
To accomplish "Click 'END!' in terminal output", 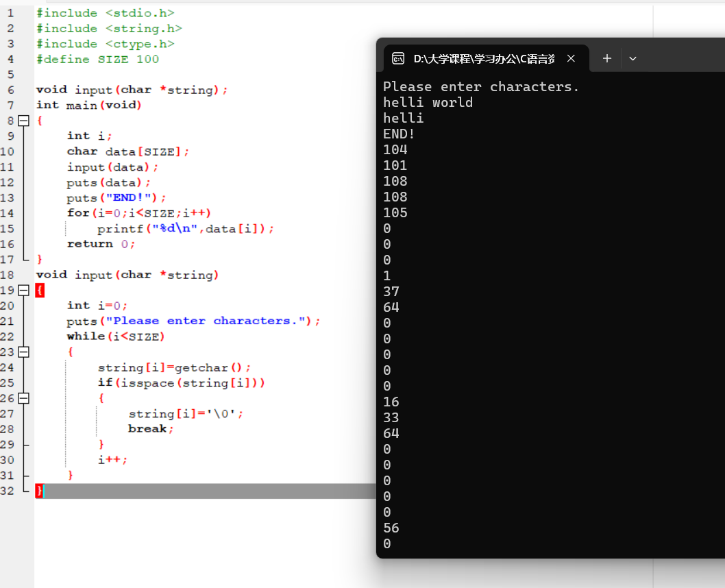I will pyautogui.click(x=399, y=134).
